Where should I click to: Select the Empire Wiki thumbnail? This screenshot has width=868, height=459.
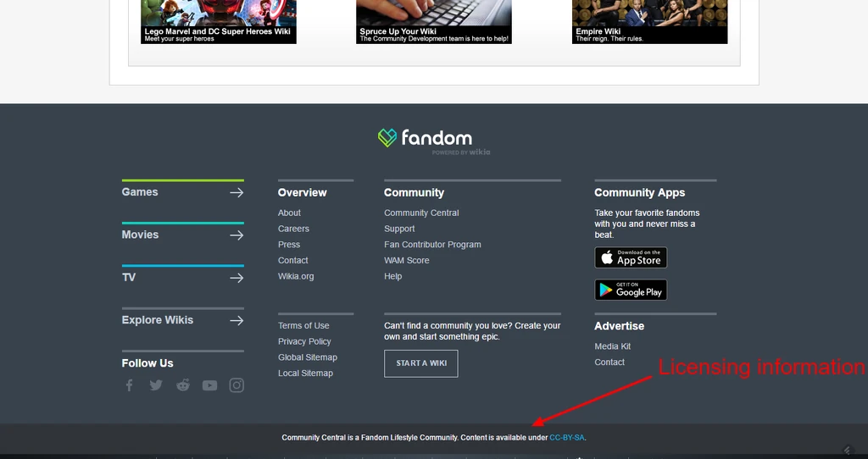coord(649,20)
